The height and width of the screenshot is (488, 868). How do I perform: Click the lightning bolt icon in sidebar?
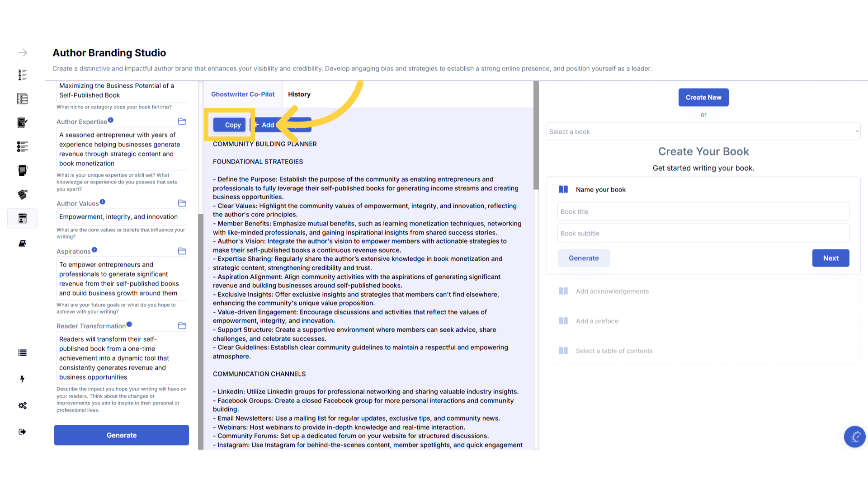(23, 379)
